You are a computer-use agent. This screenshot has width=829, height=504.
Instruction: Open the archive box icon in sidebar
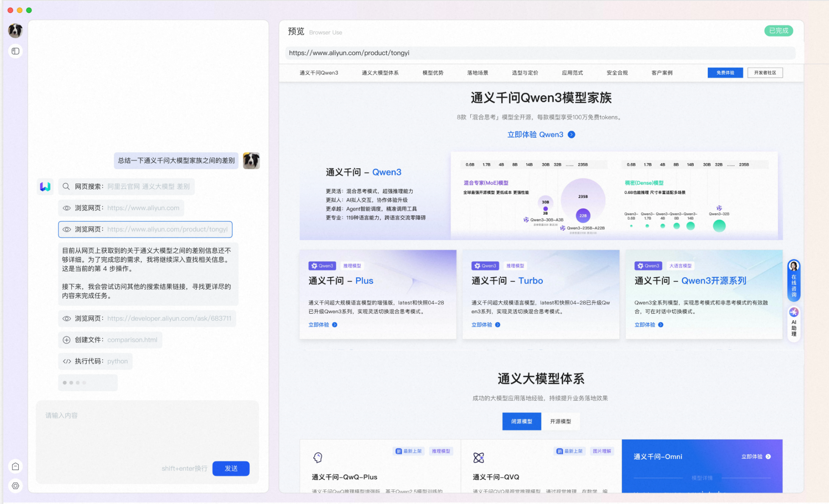[16, 467]
